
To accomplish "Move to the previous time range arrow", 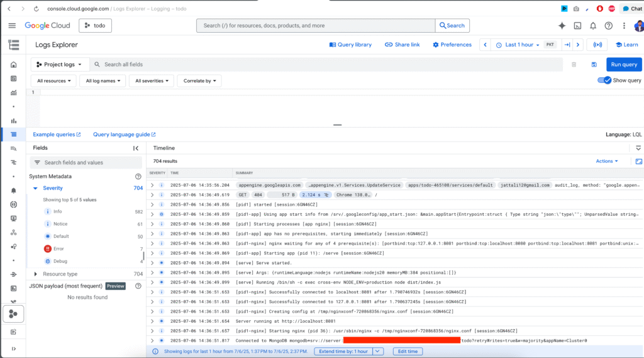I will (485, 45).
